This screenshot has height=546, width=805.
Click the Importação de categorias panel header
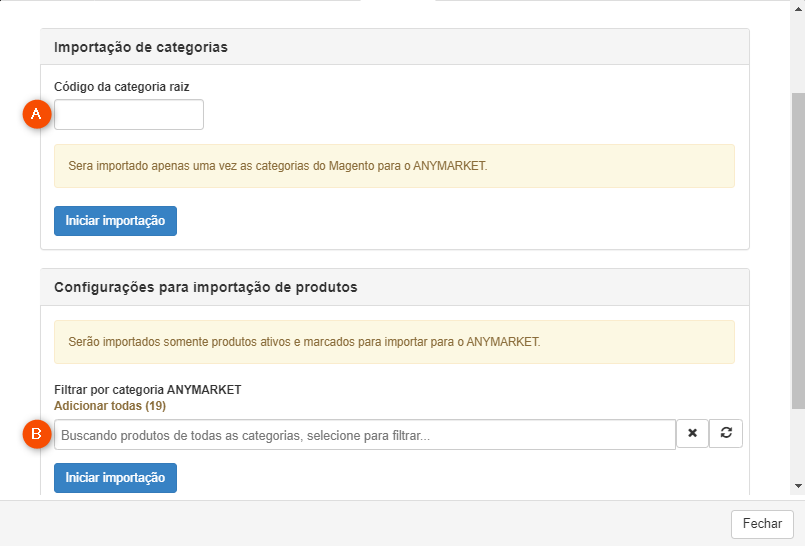(395, 47)
